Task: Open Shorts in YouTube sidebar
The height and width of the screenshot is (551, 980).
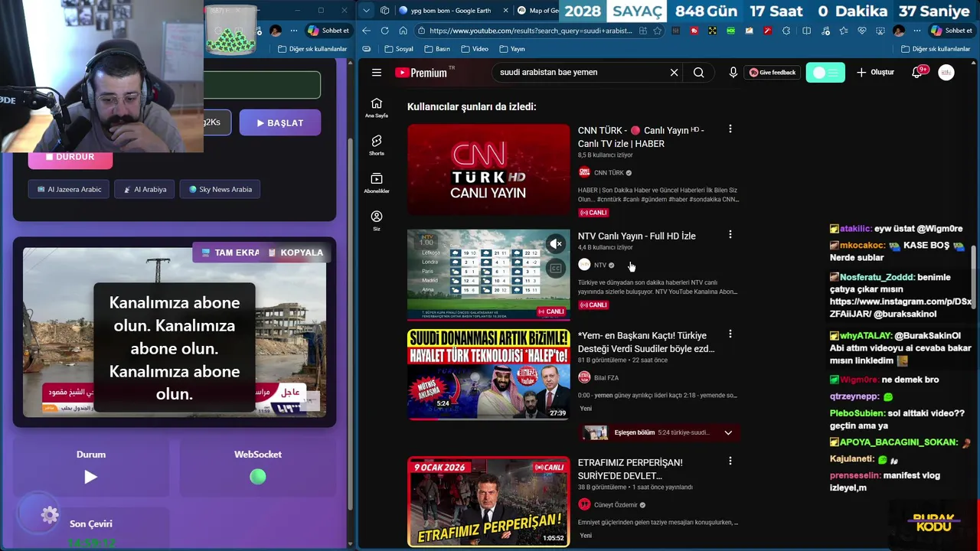Action: tap(376, 145)
